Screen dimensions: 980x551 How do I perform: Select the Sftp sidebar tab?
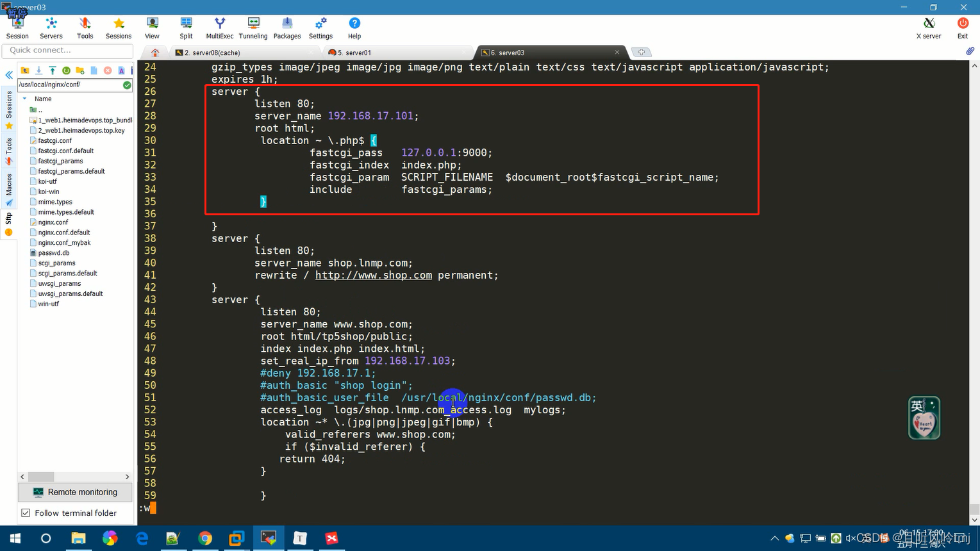(x=8, y=218)
